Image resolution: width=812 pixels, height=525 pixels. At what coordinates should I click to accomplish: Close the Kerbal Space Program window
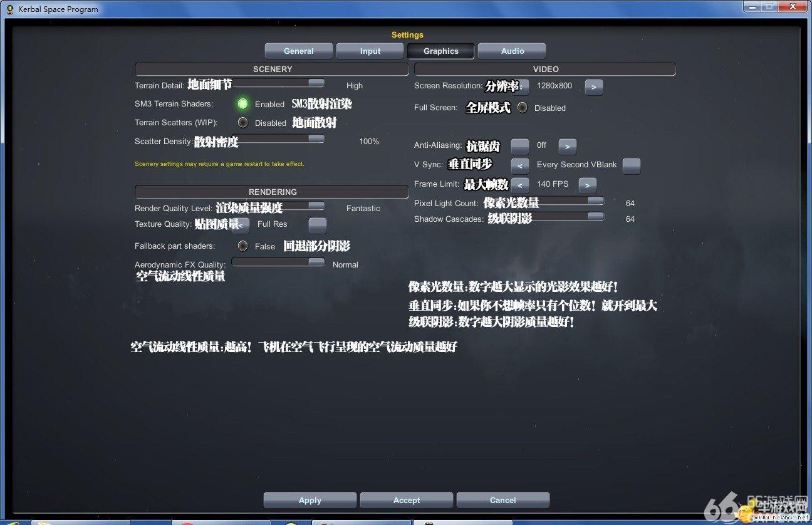click(792, 6)
